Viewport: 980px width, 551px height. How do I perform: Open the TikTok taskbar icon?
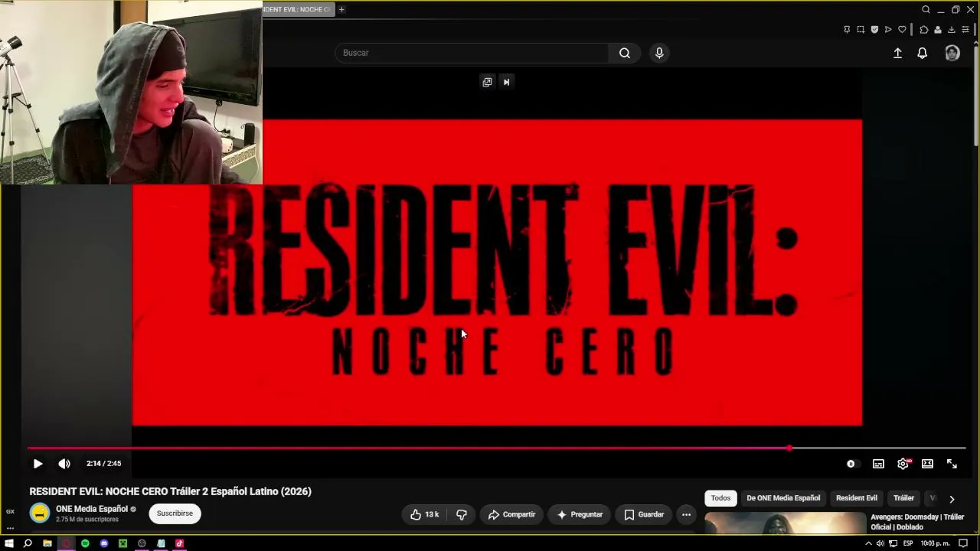179,543
